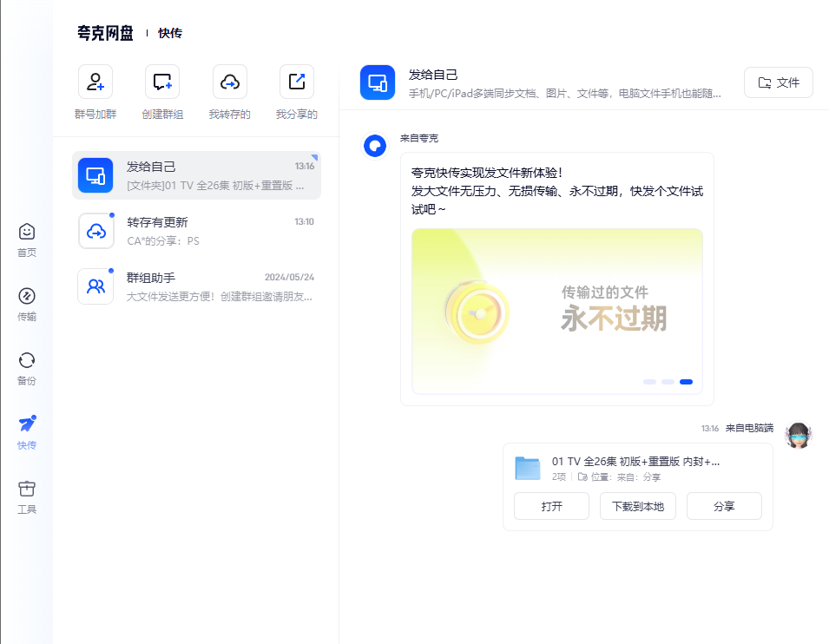Click the 快传 rocket icon in sidebar

pyautogui.click(x=26, y=428)
